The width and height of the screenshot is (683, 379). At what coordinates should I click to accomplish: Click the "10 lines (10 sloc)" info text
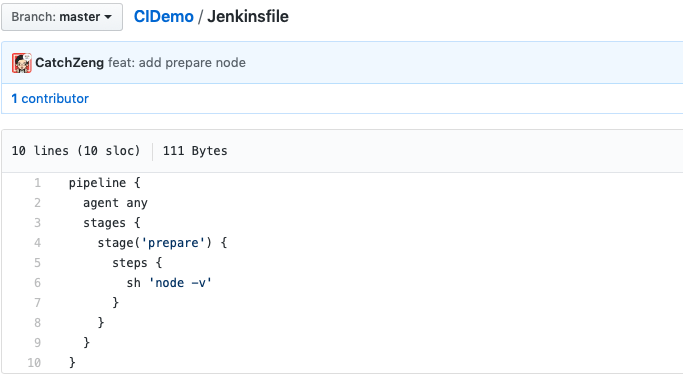[76, 151]
